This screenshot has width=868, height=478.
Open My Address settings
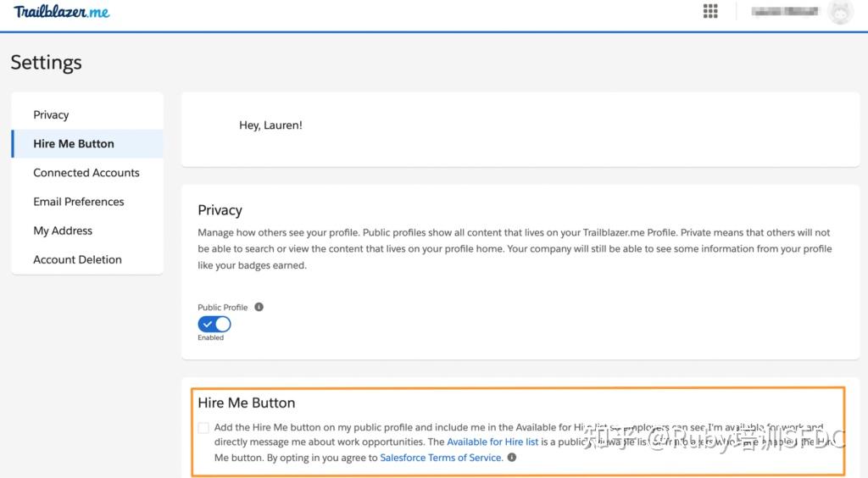point(87,231)
